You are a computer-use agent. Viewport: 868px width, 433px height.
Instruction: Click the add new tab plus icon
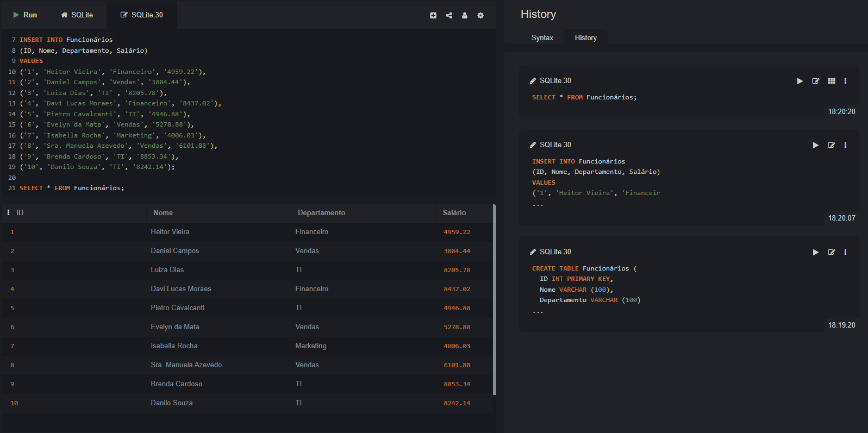pos(433,15)
